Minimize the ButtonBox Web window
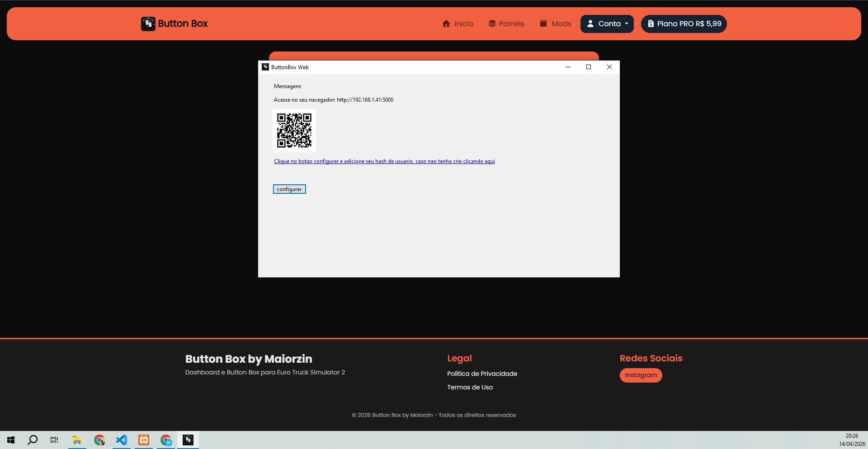Image resolution: width=868 pixels, height=449 pixels. pos(568,67)
